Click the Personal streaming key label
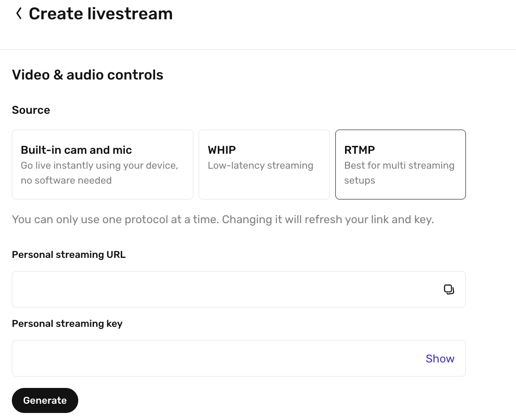 [67, 324]
